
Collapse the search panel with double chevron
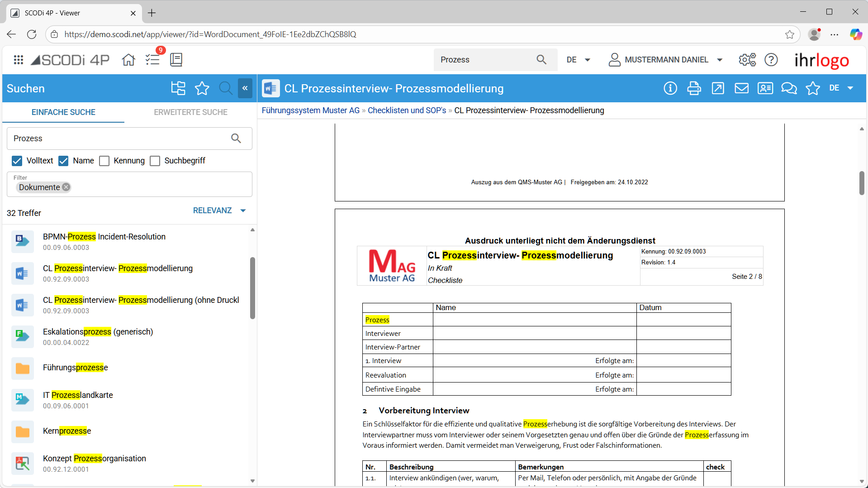[x=245, y=88]
